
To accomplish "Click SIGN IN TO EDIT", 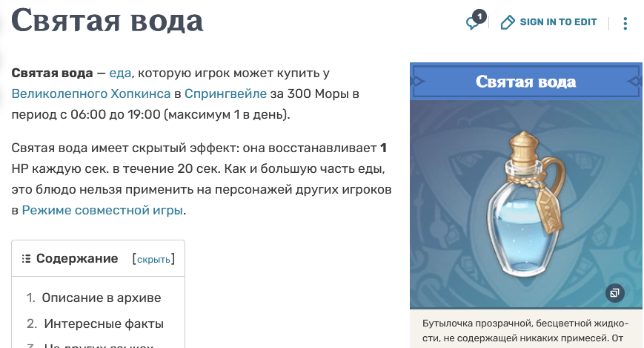I will coord(558,22).
